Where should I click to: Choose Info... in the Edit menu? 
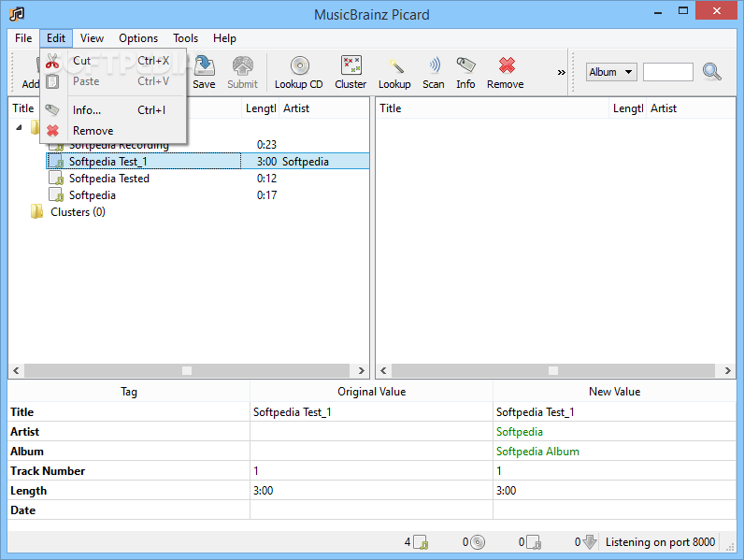[113, 110]
